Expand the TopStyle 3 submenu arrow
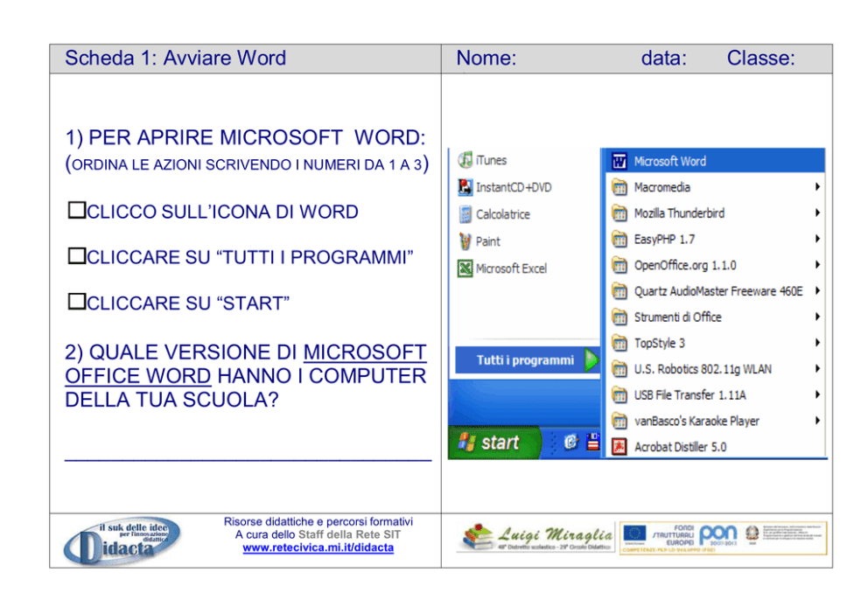The height and width of the screenshot is (614, 868). (x=817, y=342)
